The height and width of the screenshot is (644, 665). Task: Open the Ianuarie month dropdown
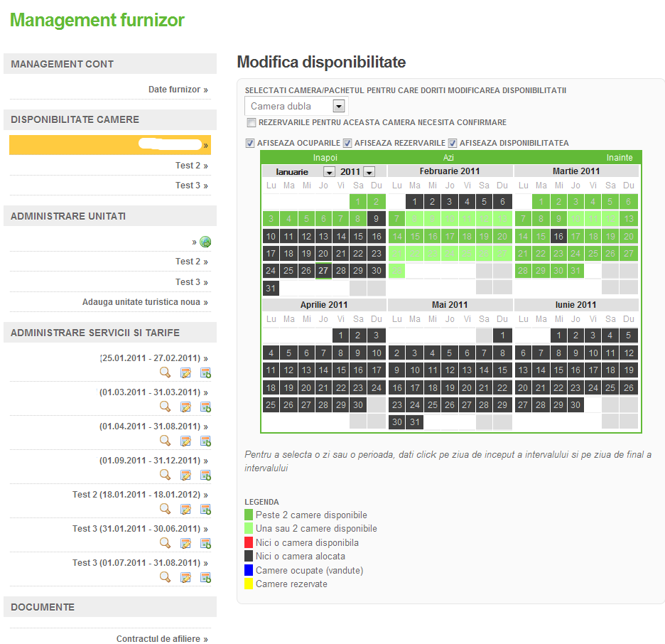pyautogui.click(x=329, y=171)
